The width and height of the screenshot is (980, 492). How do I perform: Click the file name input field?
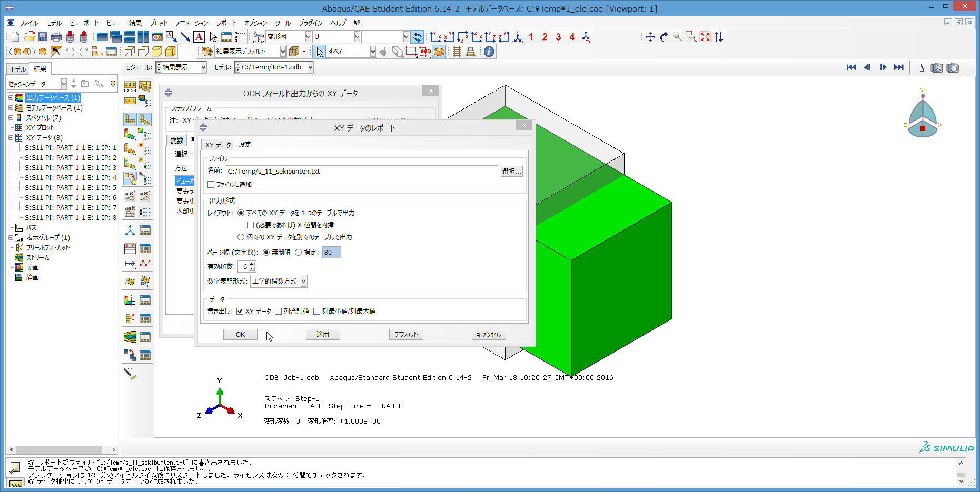[x=362, y=172]
